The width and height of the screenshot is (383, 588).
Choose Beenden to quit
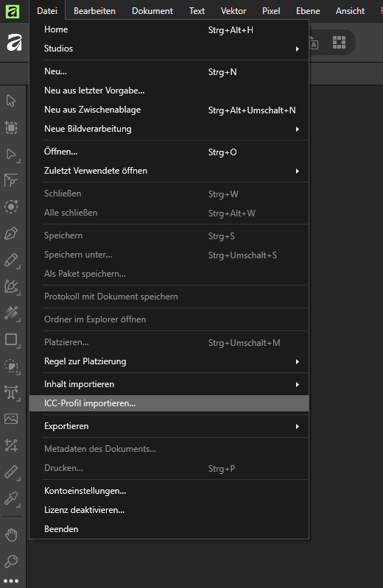coord(169,529)
